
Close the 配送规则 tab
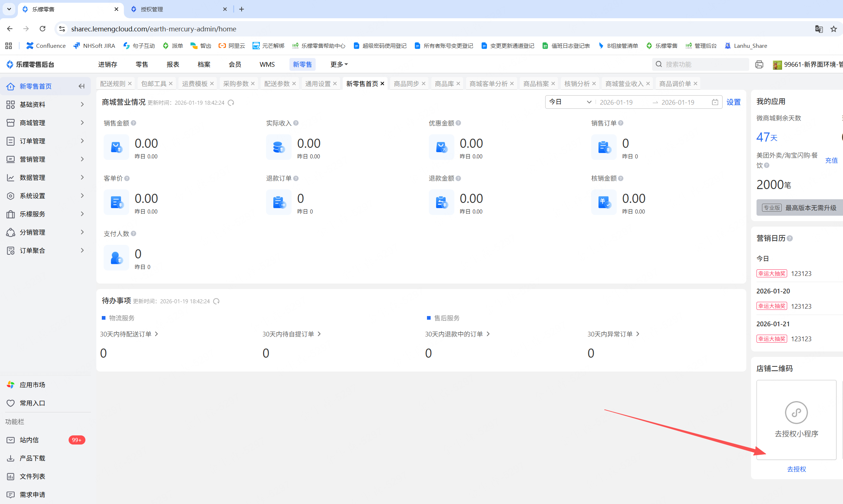click(130, 84)
